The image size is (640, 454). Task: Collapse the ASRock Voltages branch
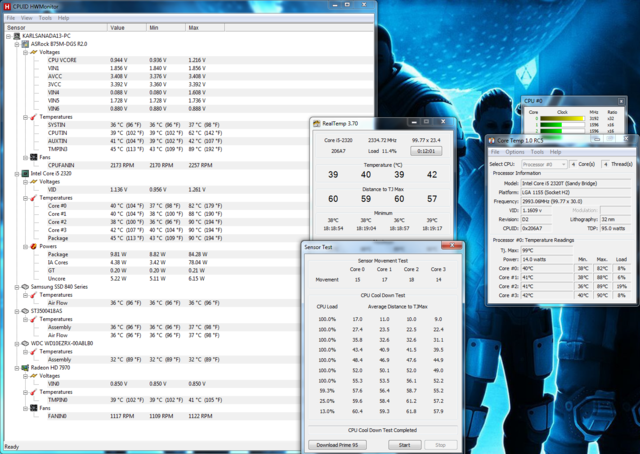click(x=25, y=52)
